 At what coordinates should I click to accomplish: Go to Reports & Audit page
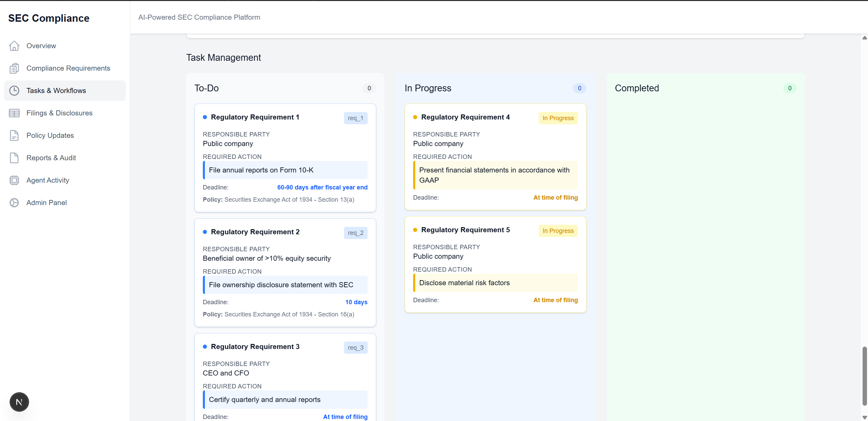tap(51, 158)
